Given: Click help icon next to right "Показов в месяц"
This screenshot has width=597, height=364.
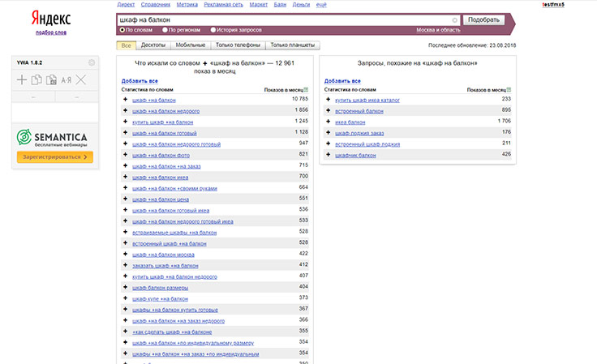Looking at the screenshot, I should (x=510, y=89).
